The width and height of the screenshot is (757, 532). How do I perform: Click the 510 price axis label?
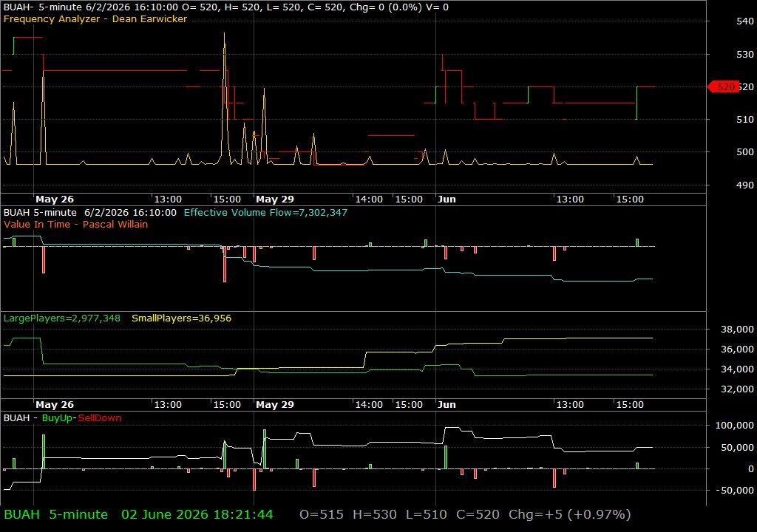(745, 119)
